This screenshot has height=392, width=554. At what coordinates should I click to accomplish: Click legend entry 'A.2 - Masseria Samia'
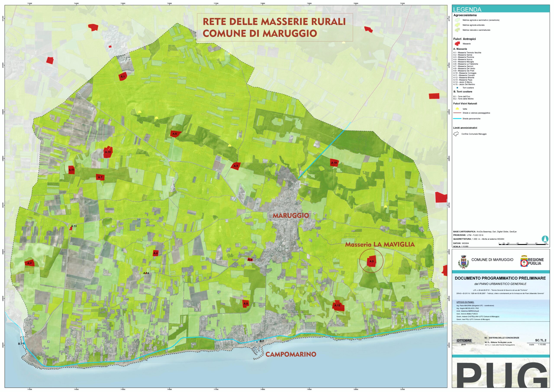(x=462, y=55)
